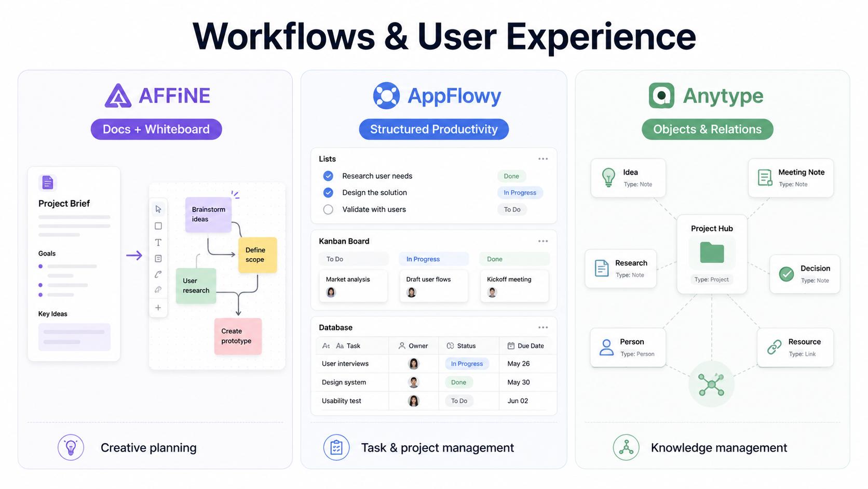The width and height of the screenshot is (868, 489).
Task: Click the Due Date column header in Database
Action: (x=527, y=346)
